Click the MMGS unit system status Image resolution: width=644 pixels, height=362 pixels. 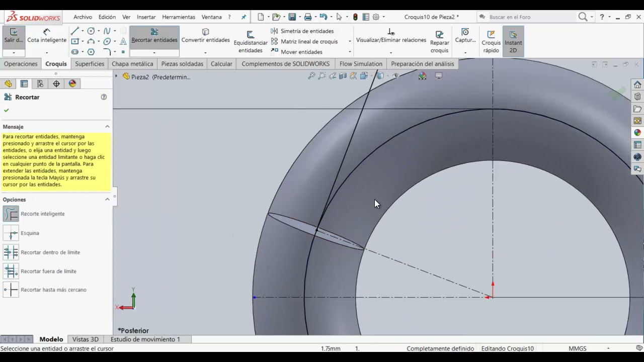[577, 348]
